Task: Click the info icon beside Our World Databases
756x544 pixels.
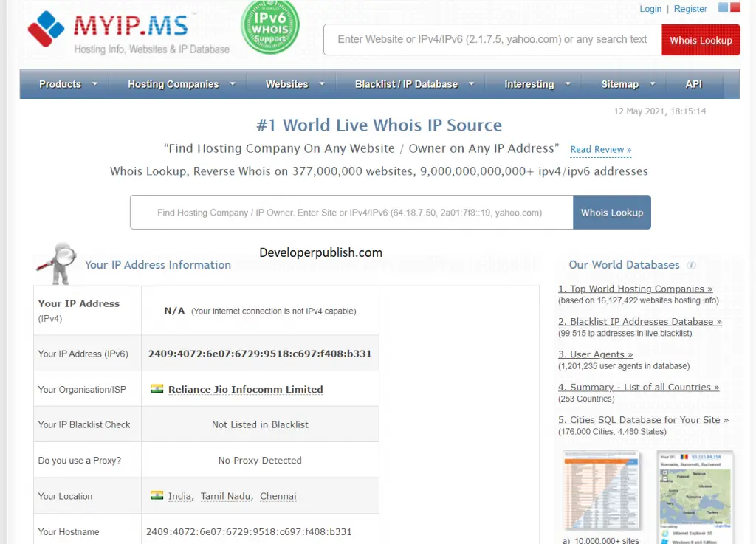Action: click(x=691, y=265)
